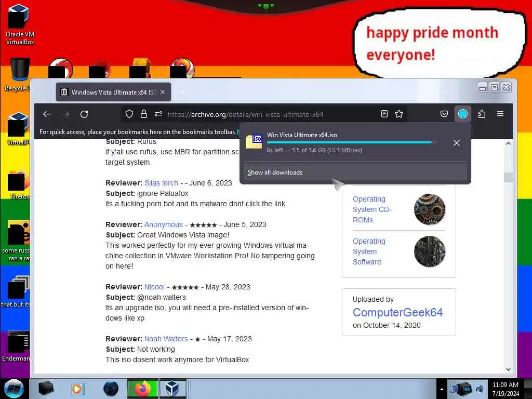Click the VirtualBox taskbar button

point(172,389)
